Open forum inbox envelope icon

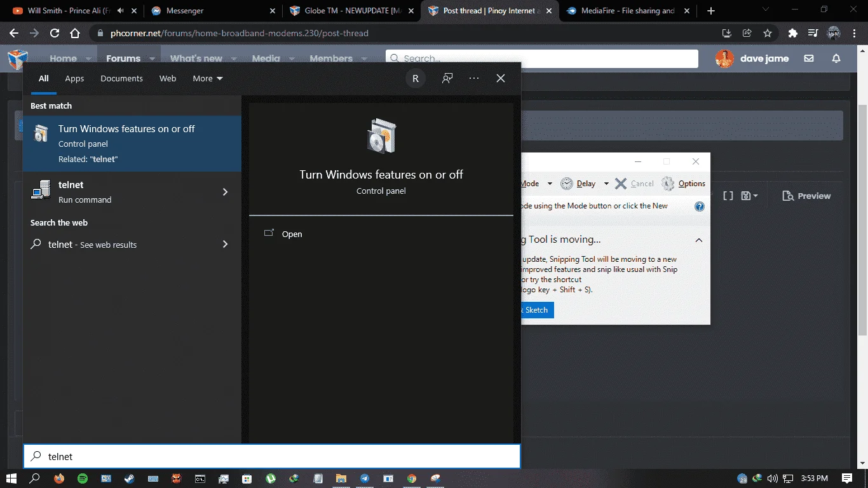point(809,58)
